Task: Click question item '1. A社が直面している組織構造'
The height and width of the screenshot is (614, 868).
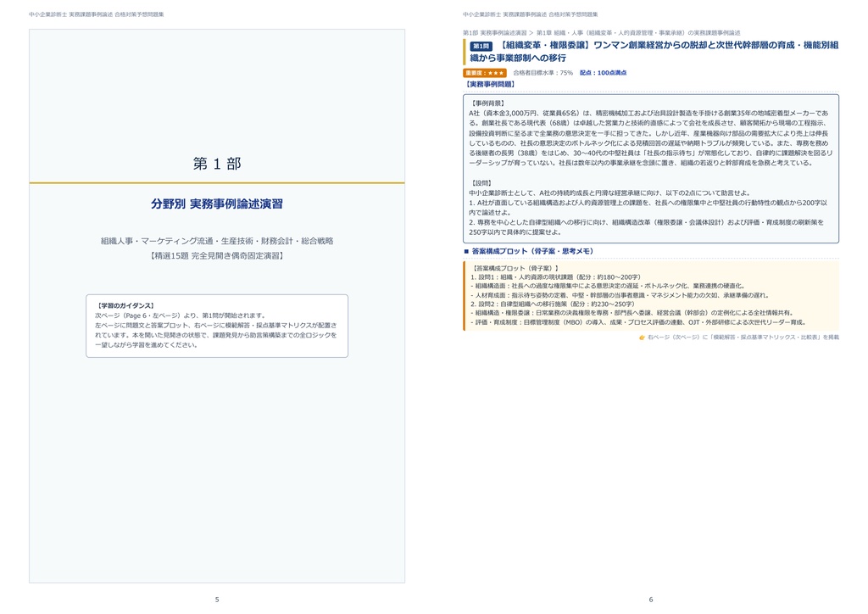Action: pos(648,208)
